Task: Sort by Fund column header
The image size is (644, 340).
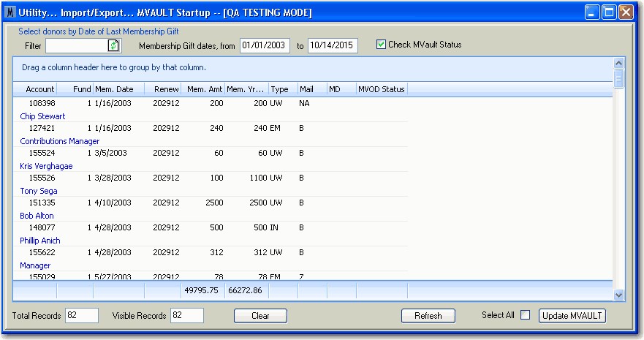Action: [x=75, y=89]
